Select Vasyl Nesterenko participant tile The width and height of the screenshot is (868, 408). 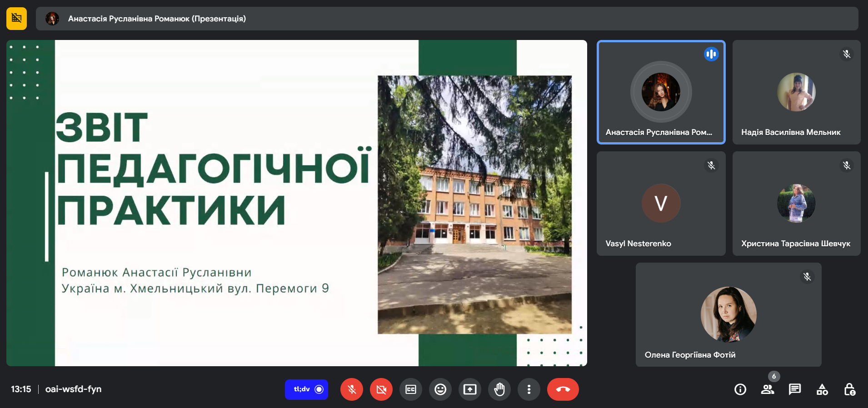(x=661, y=204)
